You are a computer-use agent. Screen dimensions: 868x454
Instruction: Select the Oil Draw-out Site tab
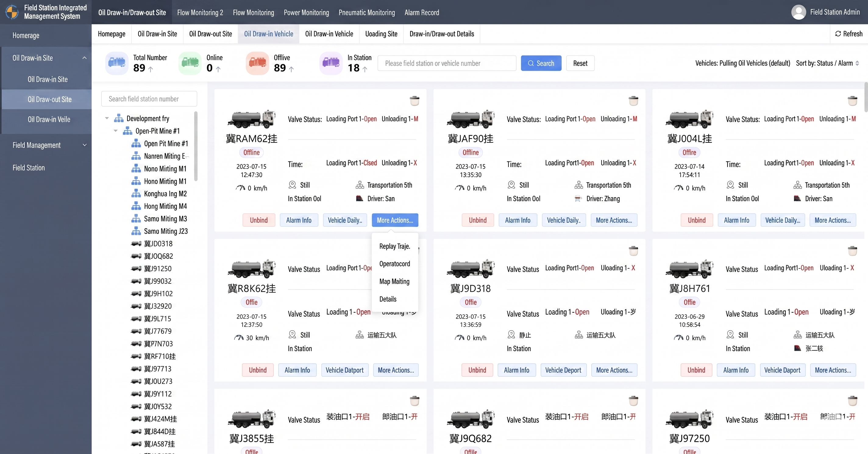[211, 34]
